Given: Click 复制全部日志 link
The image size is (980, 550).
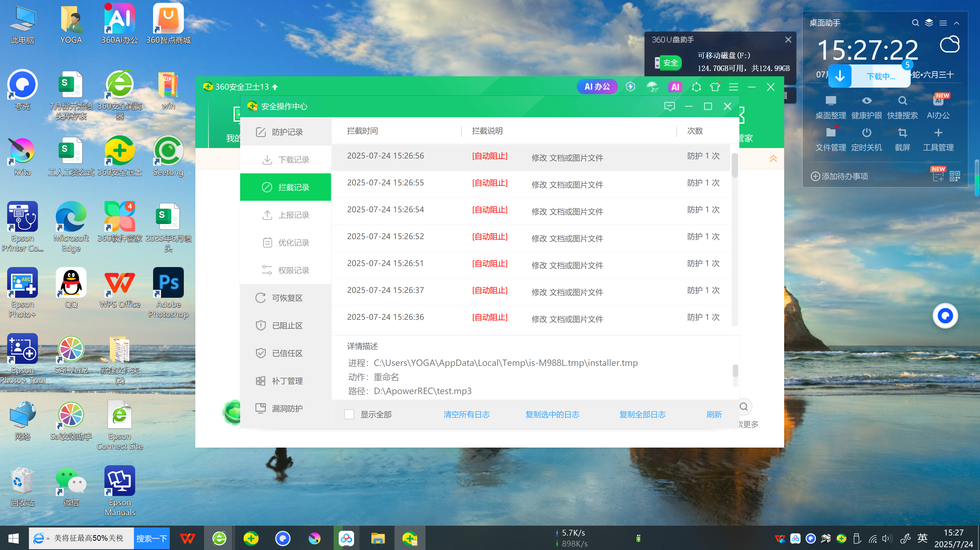Looking at the screenshot, I should [x=642, y=414].
